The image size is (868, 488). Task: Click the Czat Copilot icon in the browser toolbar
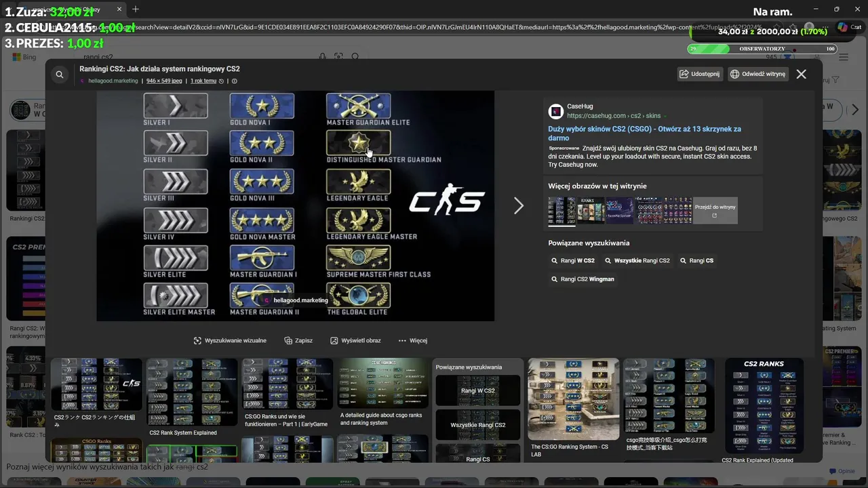click(x=848, y=28)
